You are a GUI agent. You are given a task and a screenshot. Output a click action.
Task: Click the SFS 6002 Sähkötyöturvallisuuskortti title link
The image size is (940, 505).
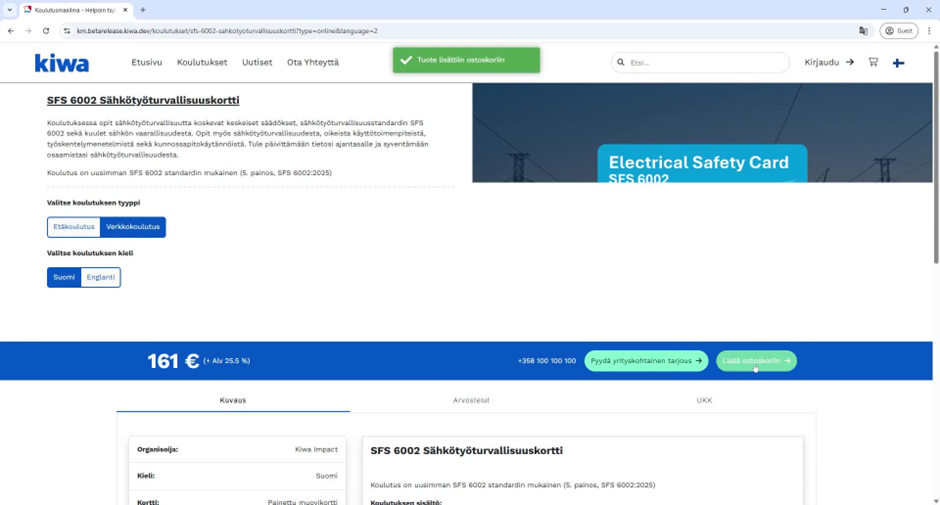(143, 100)
